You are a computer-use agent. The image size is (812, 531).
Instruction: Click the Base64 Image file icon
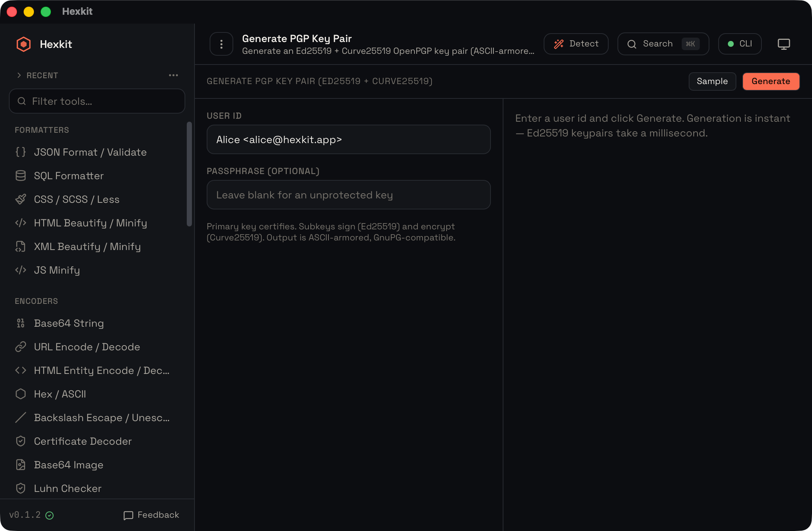click(21, 465)
